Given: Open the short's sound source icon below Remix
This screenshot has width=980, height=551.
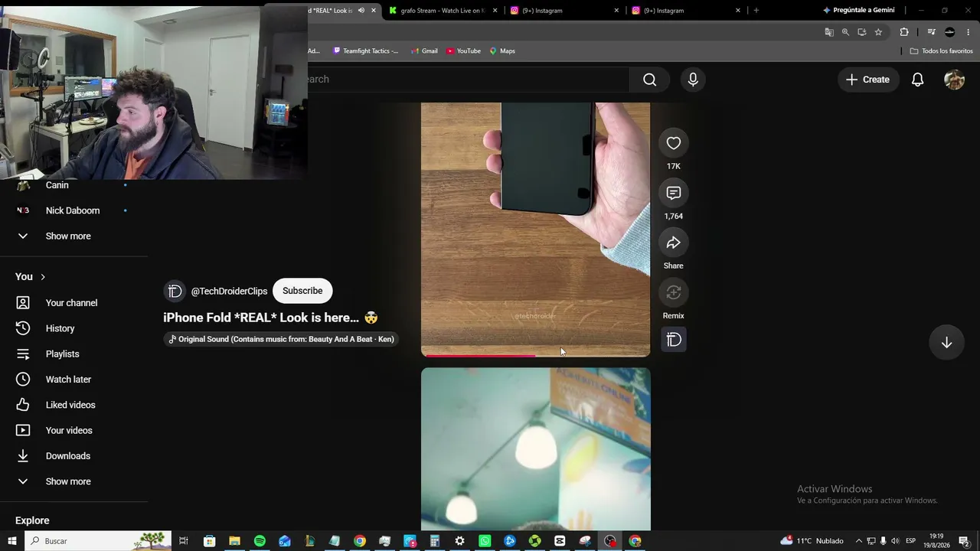Looking at the screenshot, I should (x=674, y=340).
